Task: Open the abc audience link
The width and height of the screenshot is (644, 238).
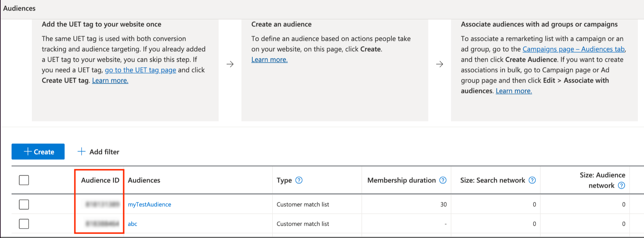Action: tap(133, 224)
